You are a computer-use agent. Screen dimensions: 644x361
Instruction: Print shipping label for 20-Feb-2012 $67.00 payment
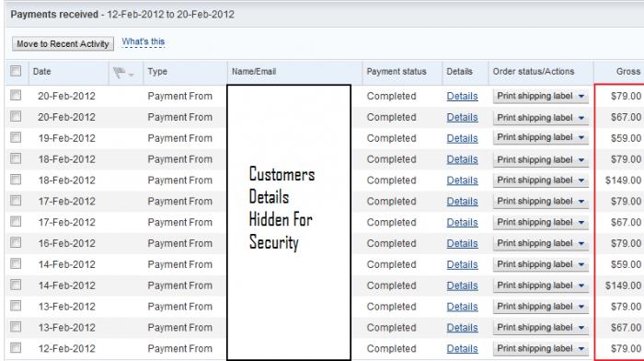click(535, 117)
